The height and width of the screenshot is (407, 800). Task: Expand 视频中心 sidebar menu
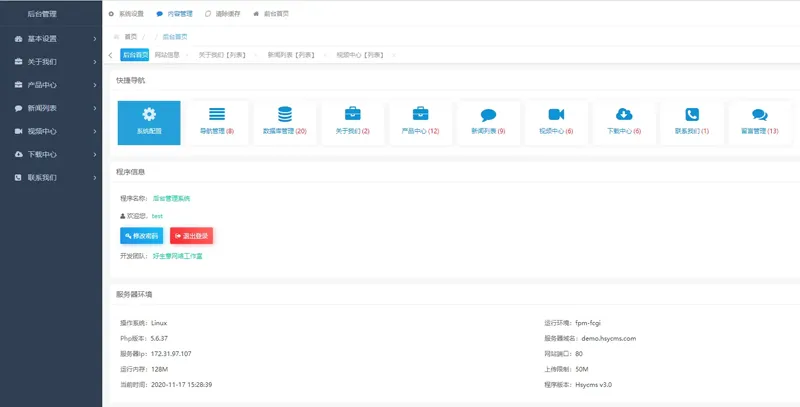[x=50, y=131]
